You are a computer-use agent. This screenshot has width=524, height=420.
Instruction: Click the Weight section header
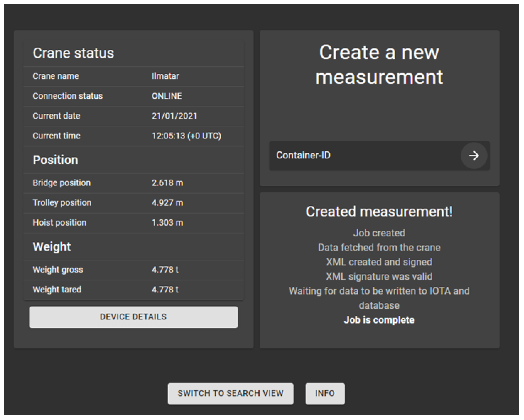point(51,246)
